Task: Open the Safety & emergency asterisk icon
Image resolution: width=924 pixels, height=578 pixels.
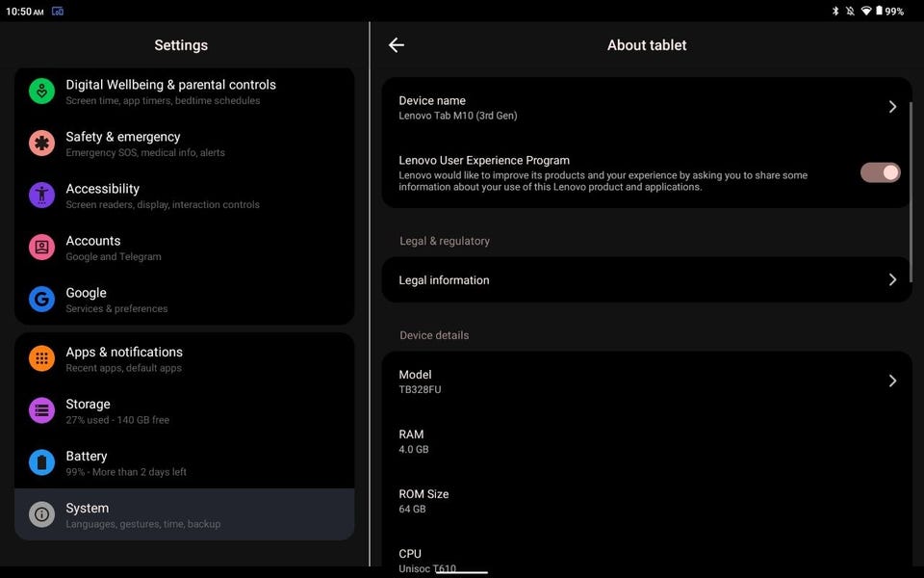Action: 41,144
